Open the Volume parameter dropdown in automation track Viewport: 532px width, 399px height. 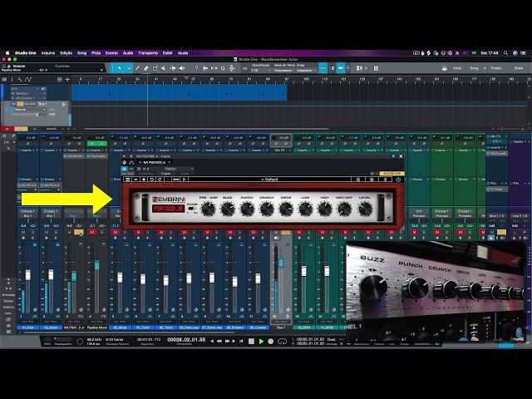click(30, 110)
